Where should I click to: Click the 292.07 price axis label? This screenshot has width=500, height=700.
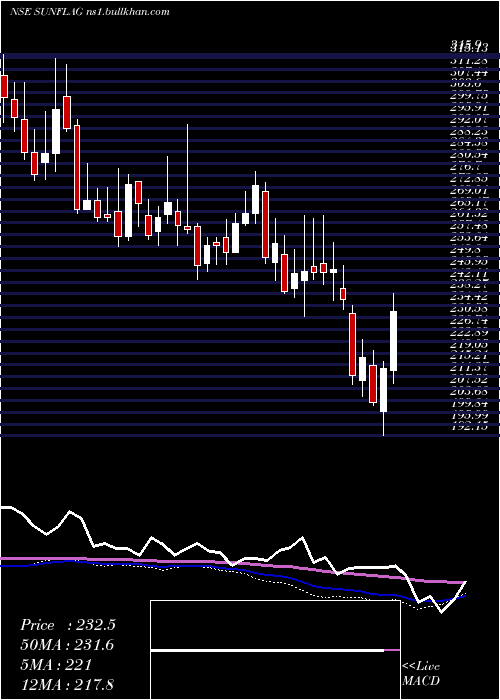click(469, 120)
